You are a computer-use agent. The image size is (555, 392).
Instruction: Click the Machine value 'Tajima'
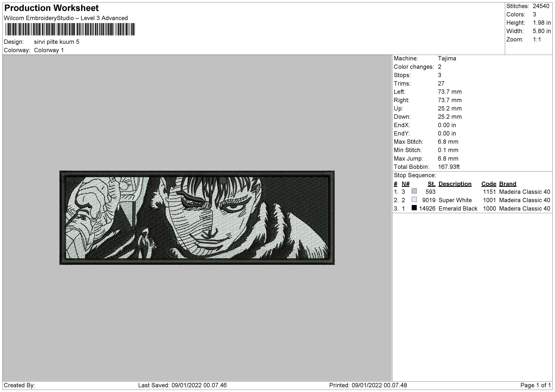click(x=447, y=58)
